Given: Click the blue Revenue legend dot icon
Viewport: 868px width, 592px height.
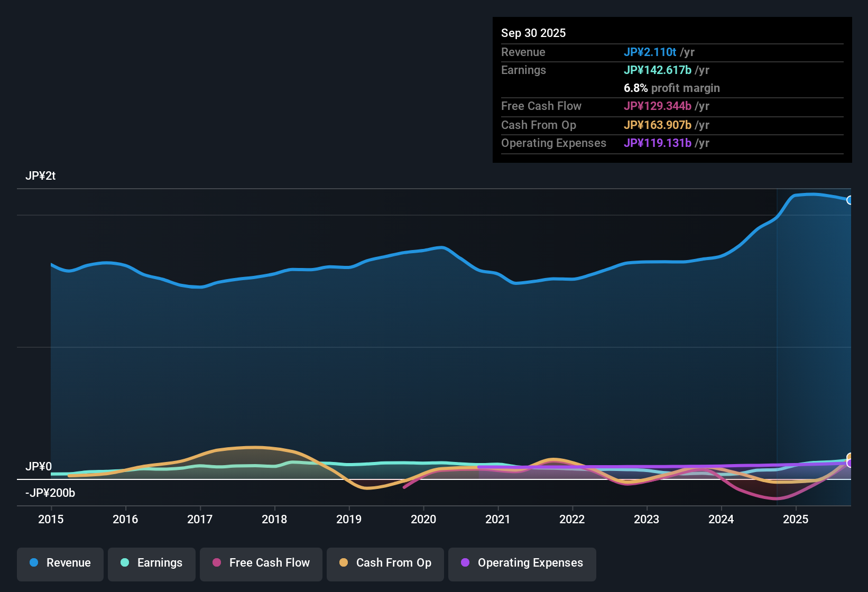Looking at the screenshot, I should point(33,563).
